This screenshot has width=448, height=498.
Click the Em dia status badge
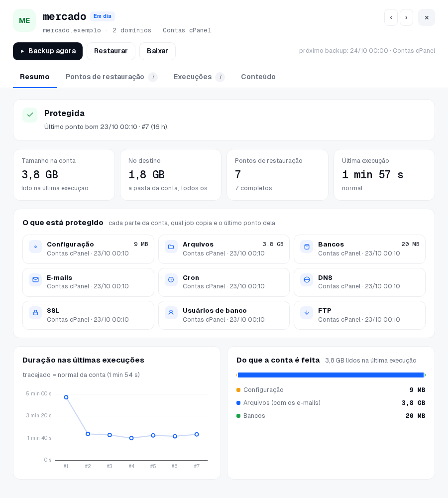click(x=102, y=16)
